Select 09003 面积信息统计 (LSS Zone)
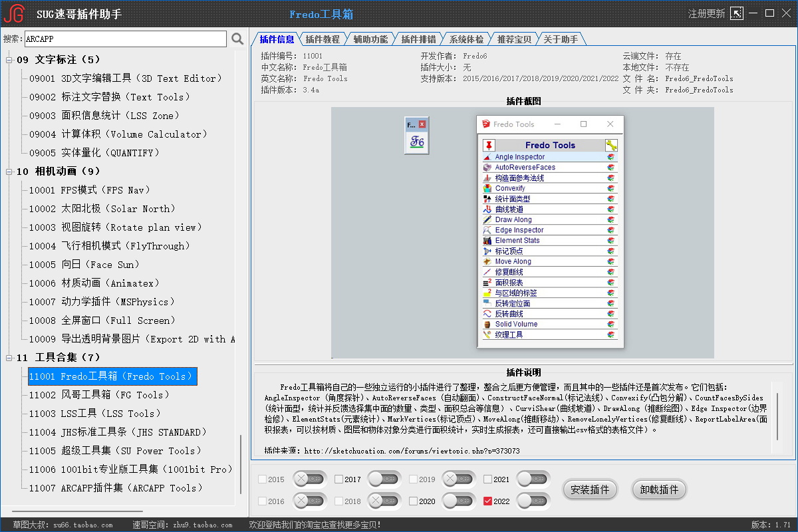798x532 pixels. [104, 116]
